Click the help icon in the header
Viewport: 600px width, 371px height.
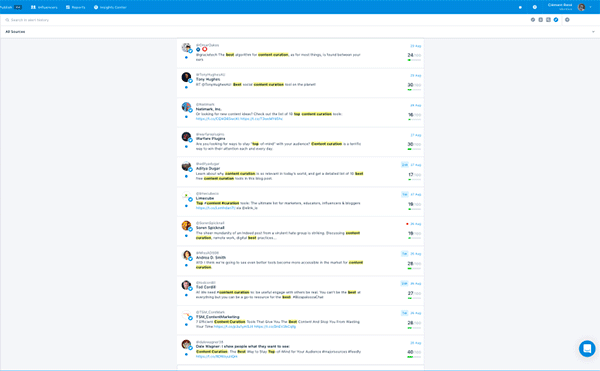click(535, 7)
